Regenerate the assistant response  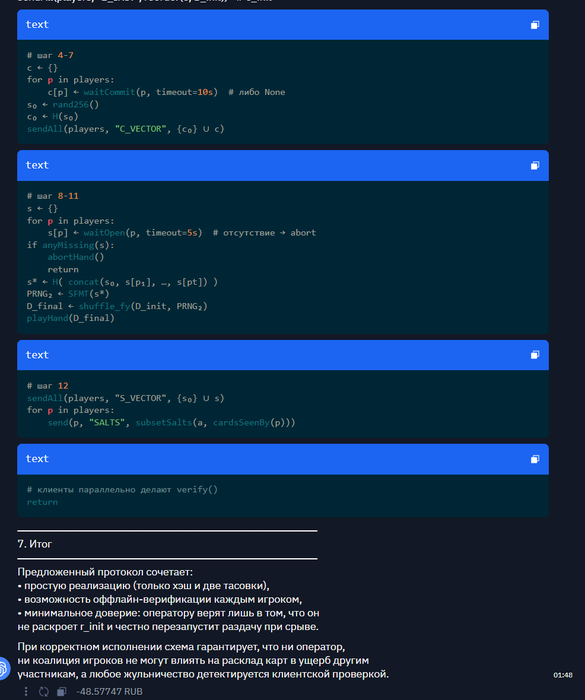tap(43, 692)
